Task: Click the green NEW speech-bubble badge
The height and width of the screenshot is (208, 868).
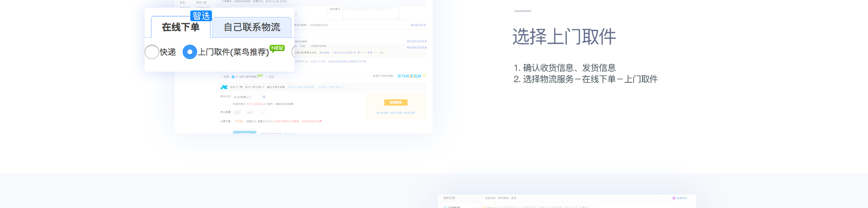Action: pyautogui.click(x=277, y=48)
